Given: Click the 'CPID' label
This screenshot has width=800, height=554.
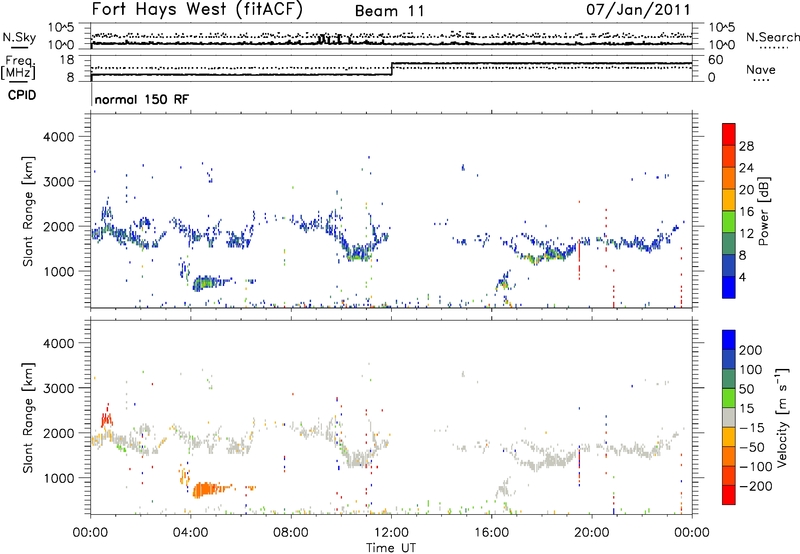Looking at the screenshot, I should (22, 95).
